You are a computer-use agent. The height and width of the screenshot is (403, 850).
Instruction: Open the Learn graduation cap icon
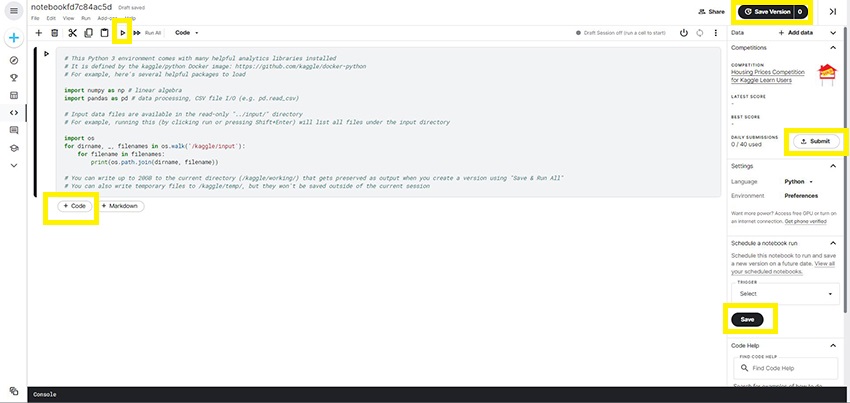click(14, 148)
